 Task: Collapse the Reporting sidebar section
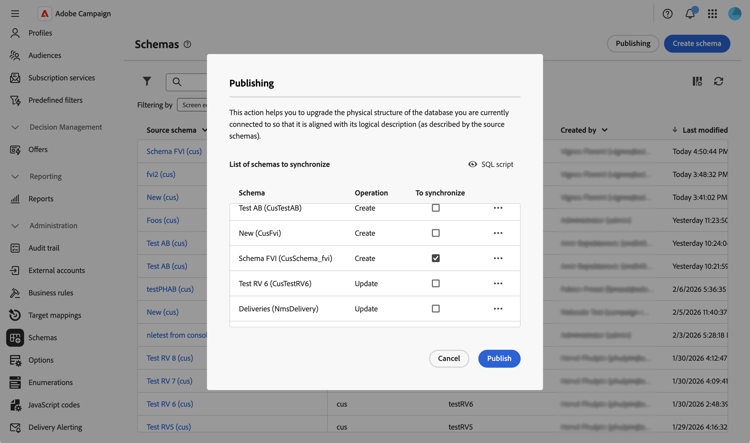click(15, 176)
